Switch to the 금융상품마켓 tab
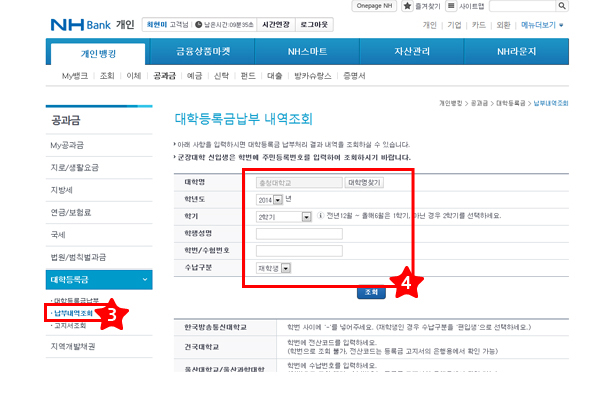Image resolution: width=600 pixels, height=396 pixels. (x=203, y=51)
